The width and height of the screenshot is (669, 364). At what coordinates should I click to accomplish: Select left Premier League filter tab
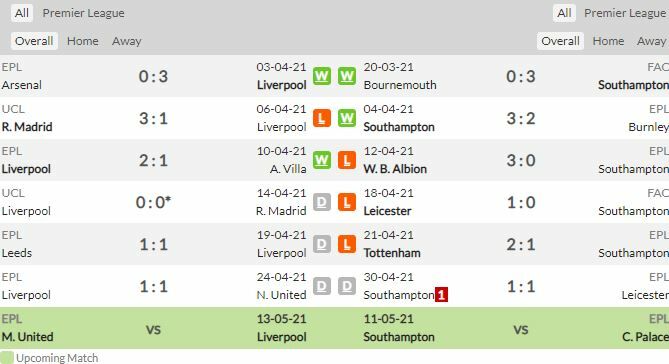click(84, 13)
